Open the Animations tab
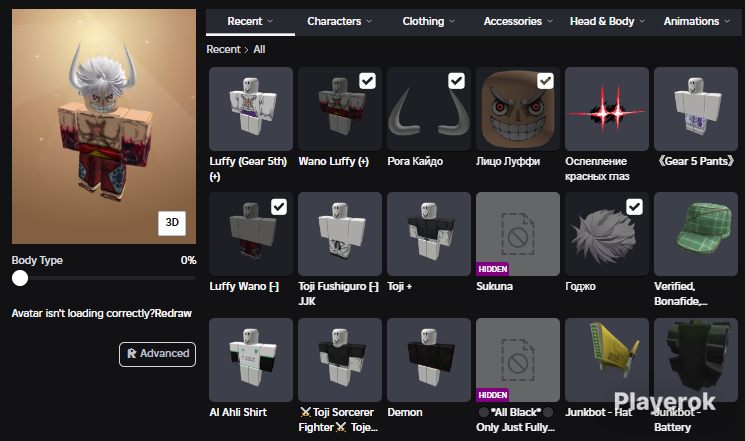Viewport: 745px width, 441px height. (x=697, y=21)
